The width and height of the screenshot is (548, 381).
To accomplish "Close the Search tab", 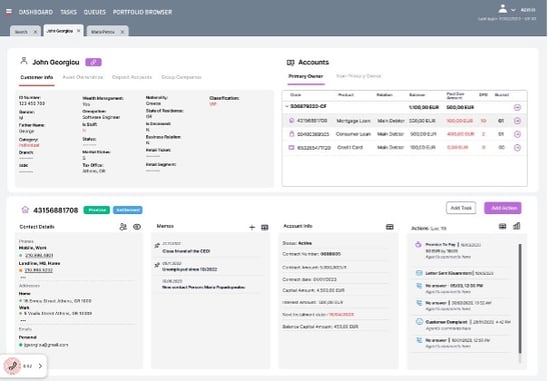I will point(35,32).
